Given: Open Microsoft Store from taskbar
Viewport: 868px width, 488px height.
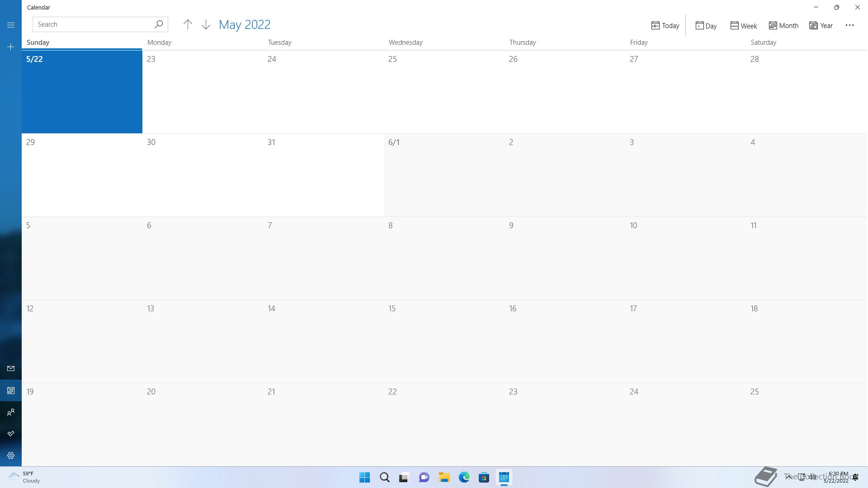Looking at the screenshot, I should (484, 478).
